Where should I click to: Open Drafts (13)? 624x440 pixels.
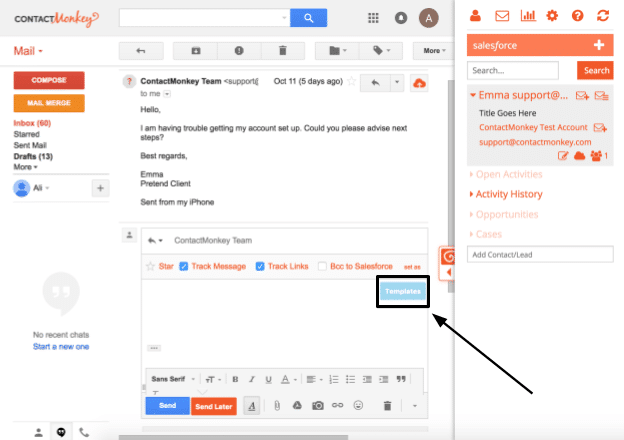tap(33, 156)
